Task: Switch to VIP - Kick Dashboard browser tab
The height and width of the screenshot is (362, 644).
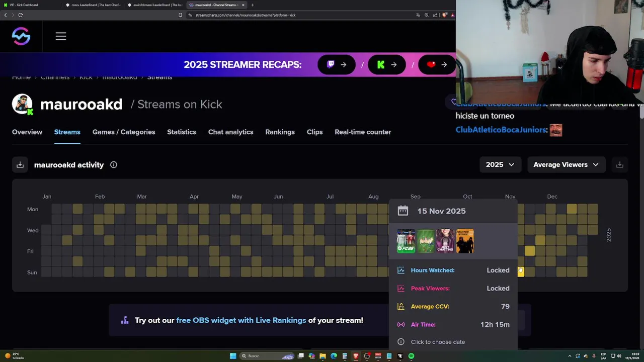Action: (x=30, y=5)
